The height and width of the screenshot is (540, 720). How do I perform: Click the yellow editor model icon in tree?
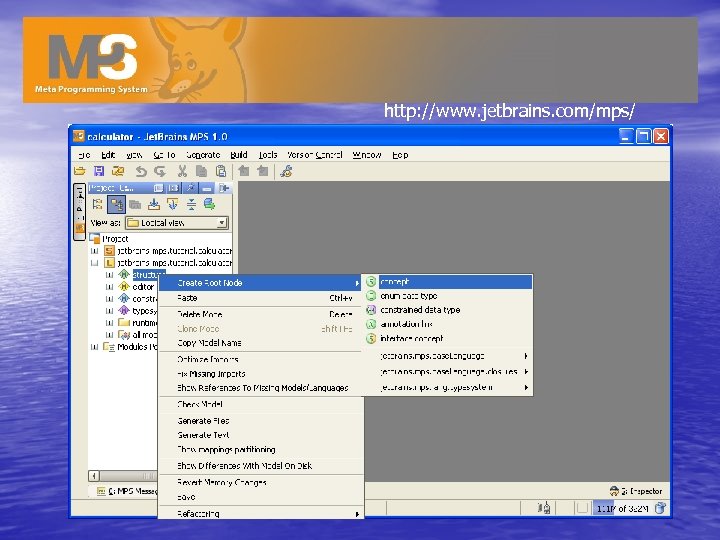pyautogui.click(x=124, y=287)
